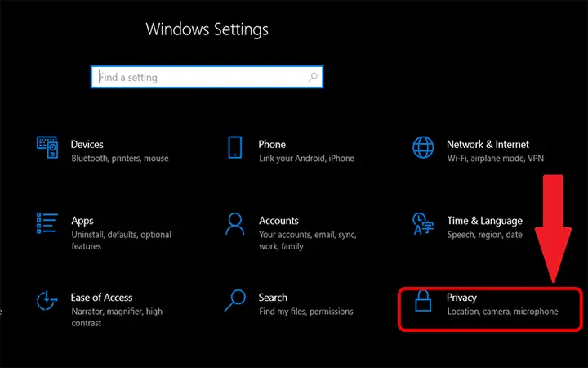The height and width of the screenshot is (368, 588).
Task: Click 'Find my files, permissions' description
Action: pyautogui.click(x=306, y=312)
